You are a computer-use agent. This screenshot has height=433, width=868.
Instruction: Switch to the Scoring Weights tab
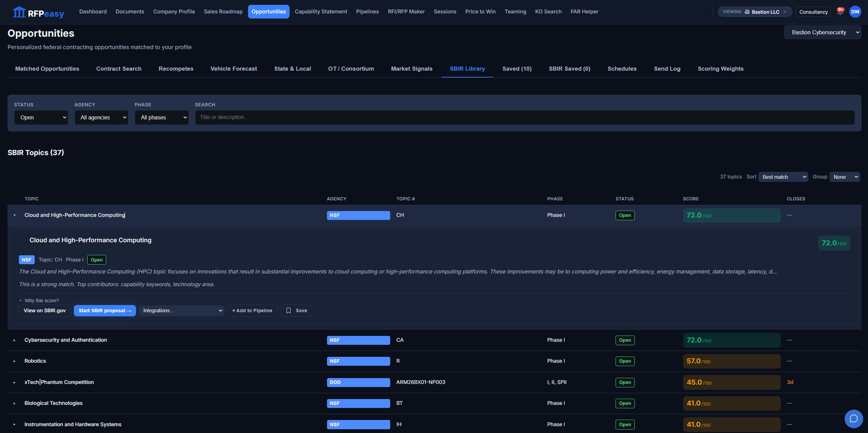tap(721, 69)
